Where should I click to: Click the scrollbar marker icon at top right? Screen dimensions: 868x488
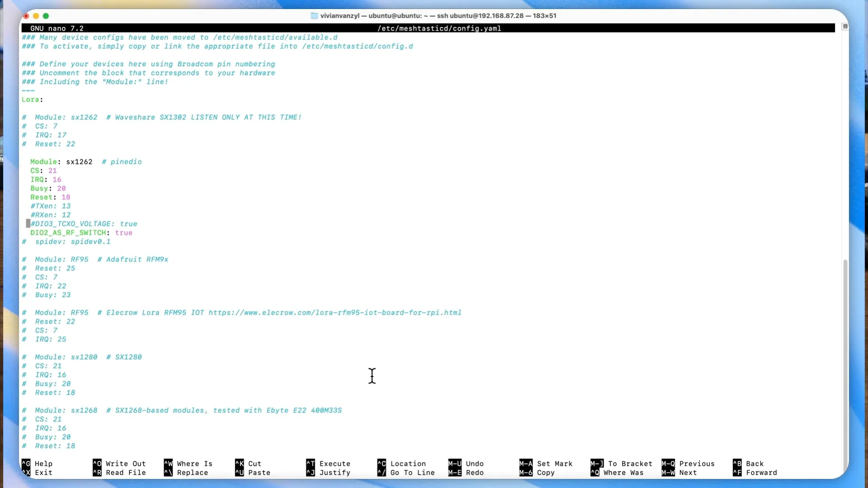pyautogui.click(x=845, y=27)
